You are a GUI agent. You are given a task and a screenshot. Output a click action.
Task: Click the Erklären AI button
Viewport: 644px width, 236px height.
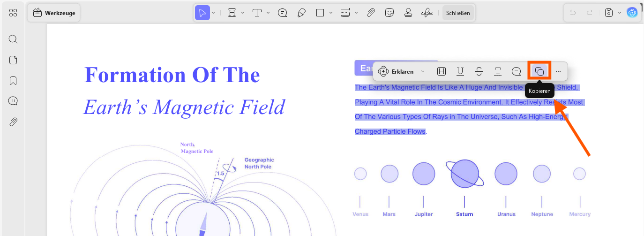(397, 71)
